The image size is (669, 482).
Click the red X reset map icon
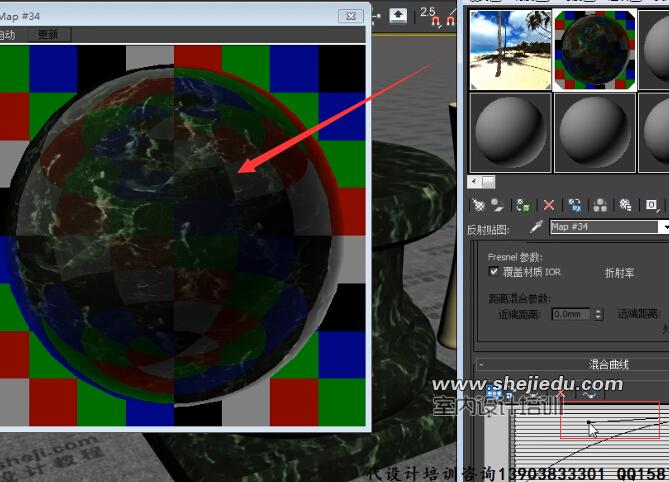(x=549, y=206)
